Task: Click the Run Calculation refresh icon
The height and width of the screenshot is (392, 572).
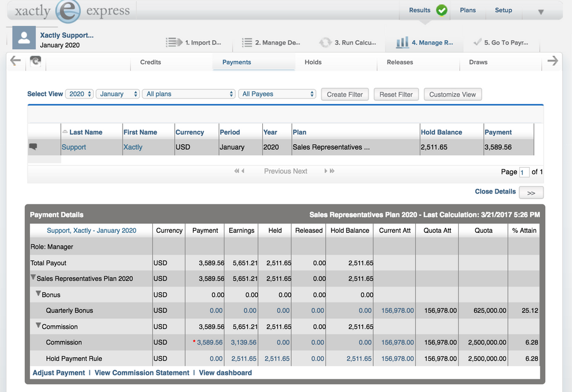Action: point(325,43)
